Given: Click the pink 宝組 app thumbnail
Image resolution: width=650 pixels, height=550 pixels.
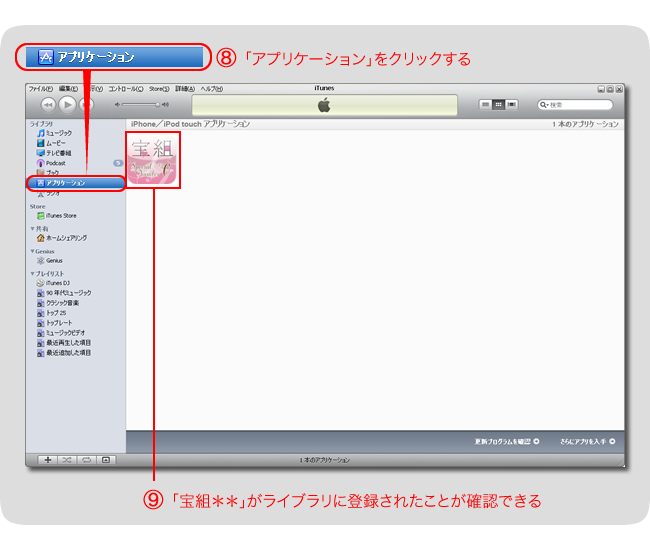Looking at the screenshot, I should pyautogui.click(x=153, y=159).
